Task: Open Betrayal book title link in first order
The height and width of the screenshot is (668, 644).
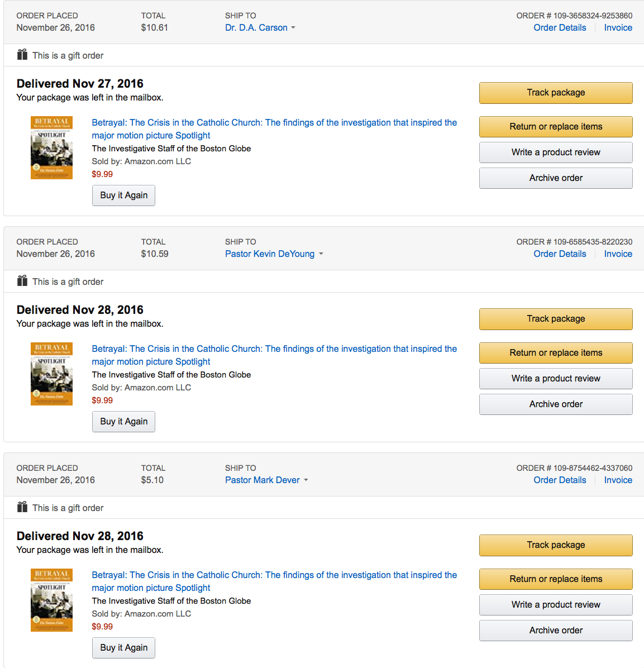Action: coord(274,123)
